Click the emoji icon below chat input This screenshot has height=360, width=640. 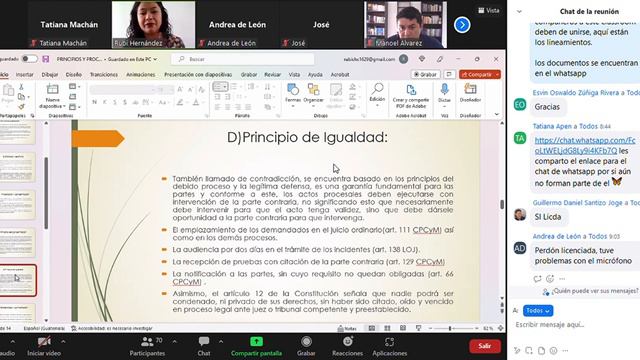553,350
